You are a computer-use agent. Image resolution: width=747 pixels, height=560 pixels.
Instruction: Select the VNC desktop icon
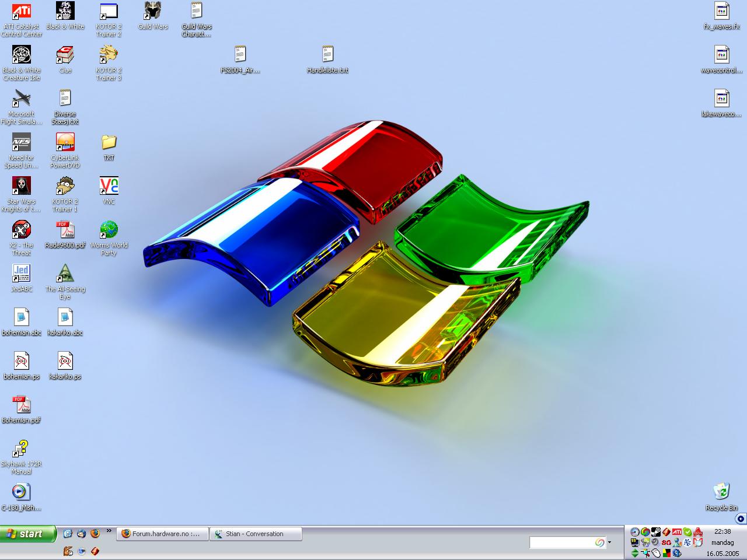point(109,191)
